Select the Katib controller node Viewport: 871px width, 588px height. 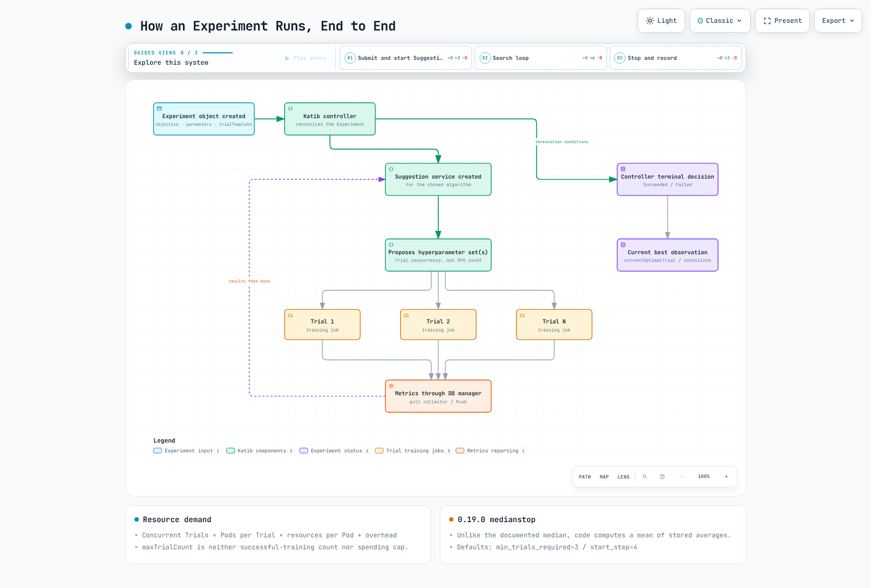(x=330, y=119)
